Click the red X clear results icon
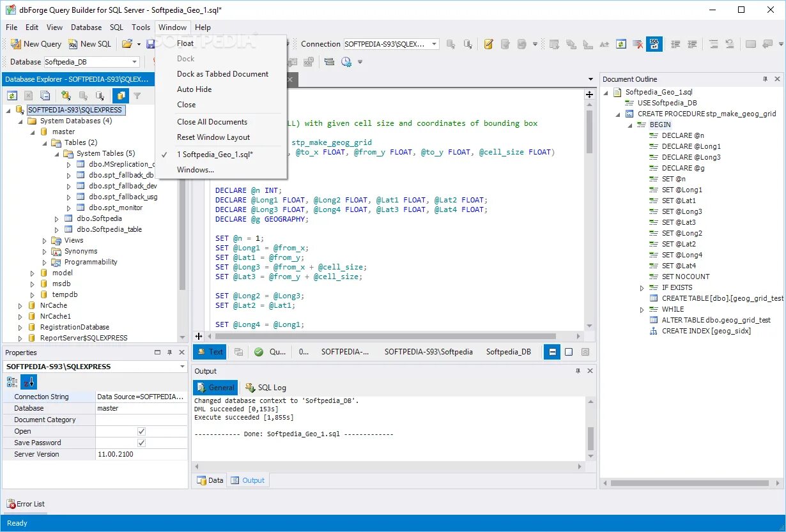786x532 pixels. [638, 44]
